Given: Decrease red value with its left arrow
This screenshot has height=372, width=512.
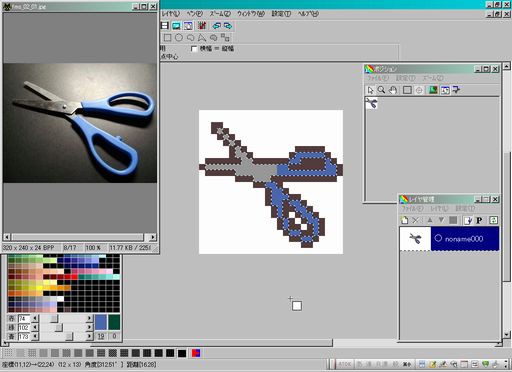Looking at the screenshot, I should [35, 319].
